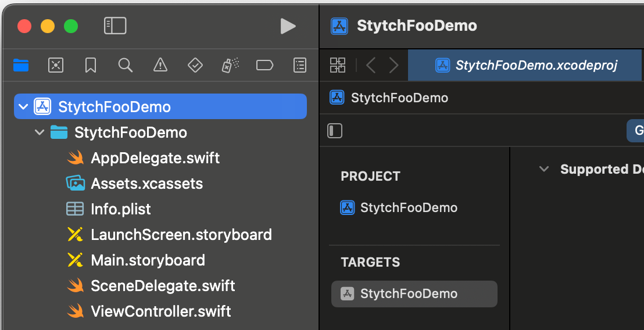Open the Find navigator magnifier
644x330 pixels.
[x=126, y=65]
